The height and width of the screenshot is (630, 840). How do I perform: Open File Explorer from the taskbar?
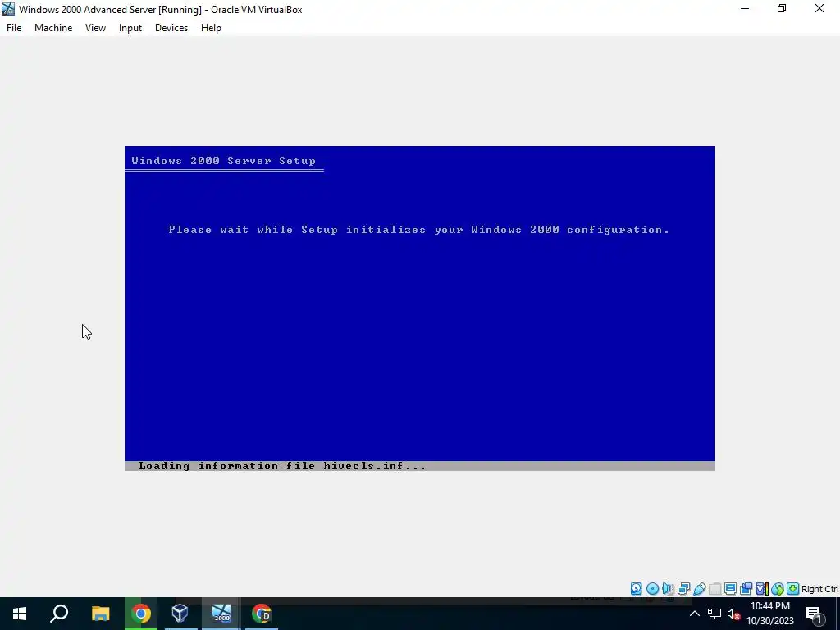[x=100, y=614]
